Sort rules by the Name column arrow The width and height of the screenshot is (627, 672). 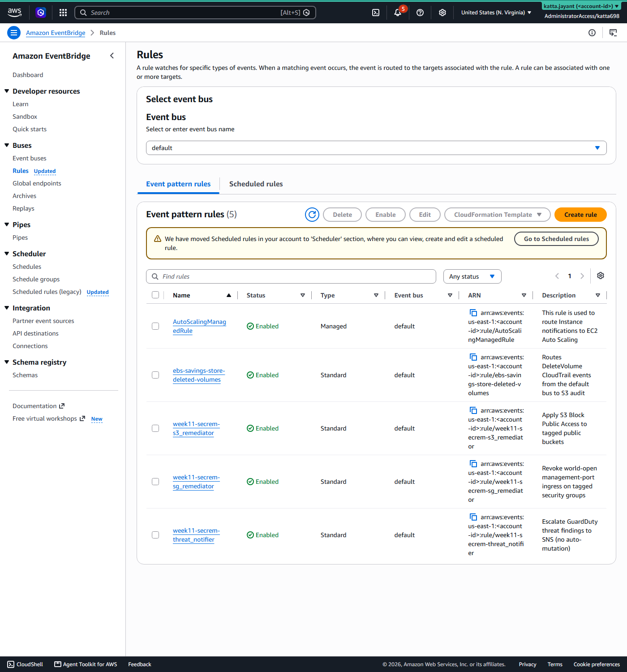tap(229, 295)
